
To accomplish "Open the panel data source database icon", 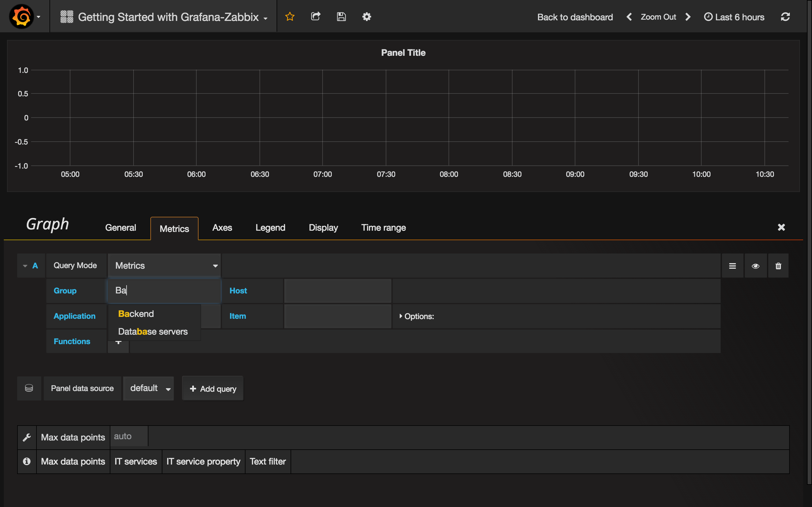I will click(x=29, y=388).
